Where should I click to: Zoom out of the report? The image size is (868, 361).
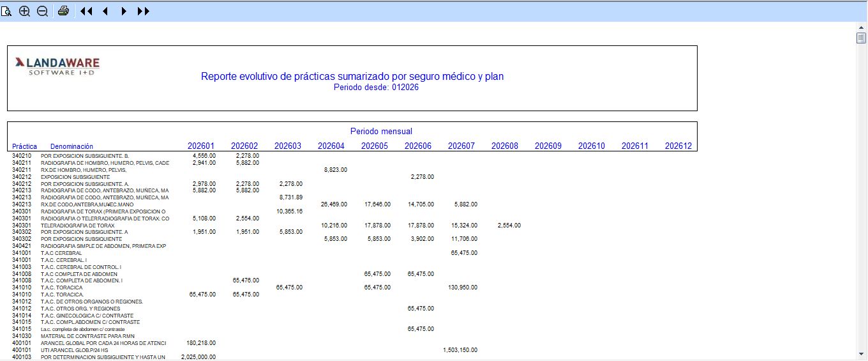pyautogui.click(x=42, y=11)
